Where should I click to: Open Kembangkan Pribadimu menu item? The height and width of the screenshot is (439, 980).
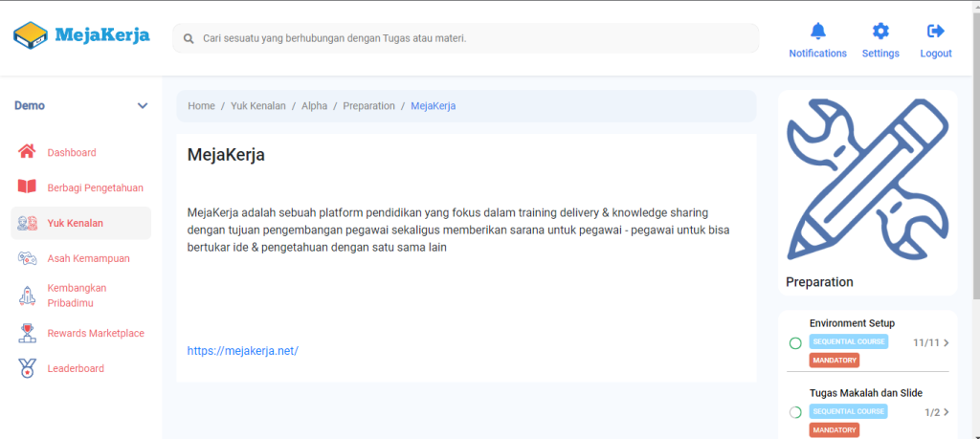point(81,296)
